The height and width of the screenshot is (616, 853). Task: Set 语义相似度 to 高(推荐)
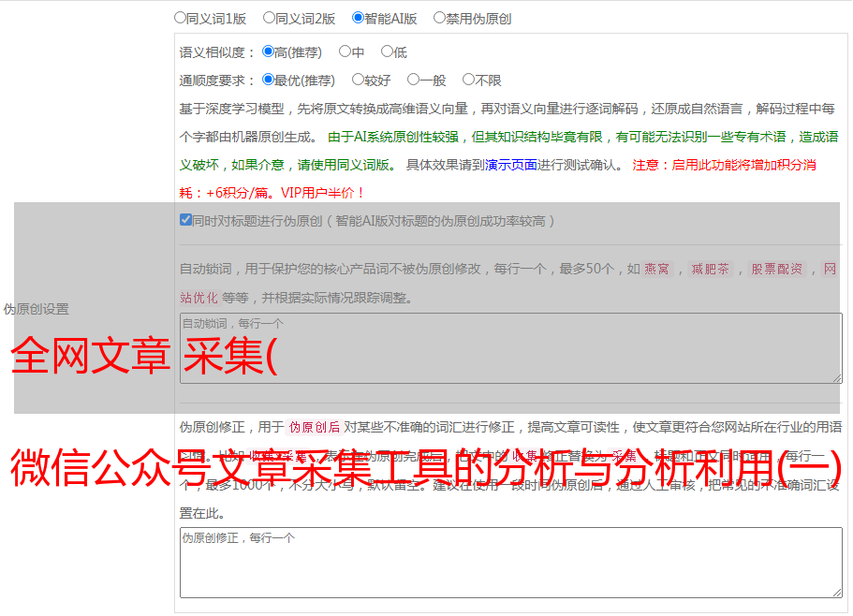pos(268,51)
